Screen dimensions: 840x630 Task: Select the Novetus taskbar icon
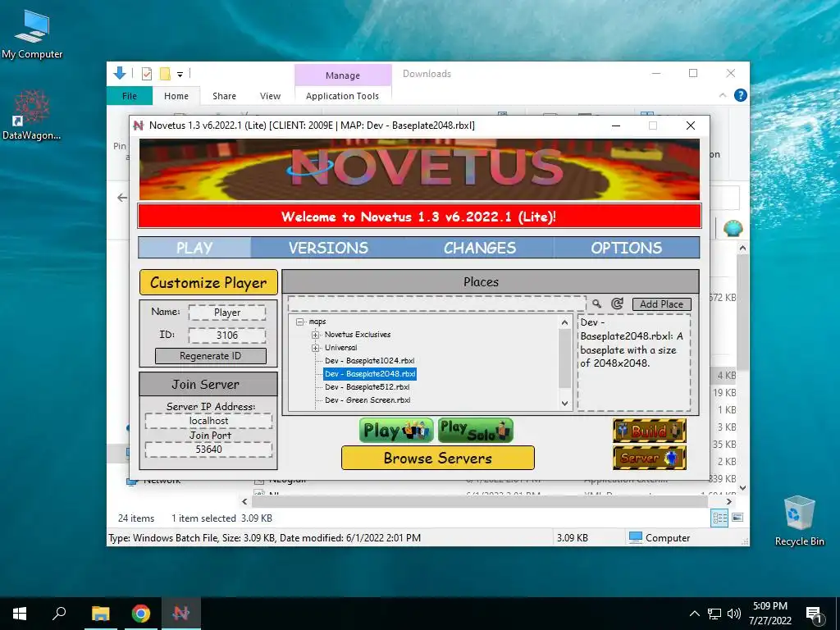coord(181,614)
